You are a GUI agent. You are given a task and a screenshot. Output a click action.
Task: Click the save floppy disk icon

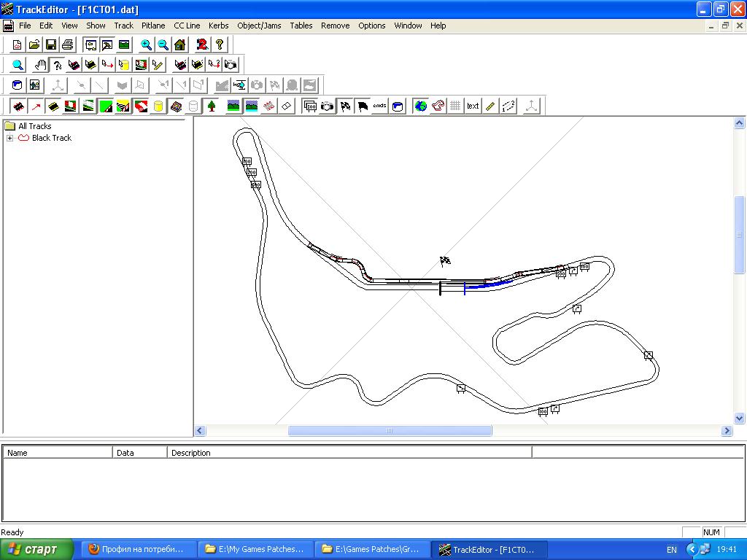51,45
